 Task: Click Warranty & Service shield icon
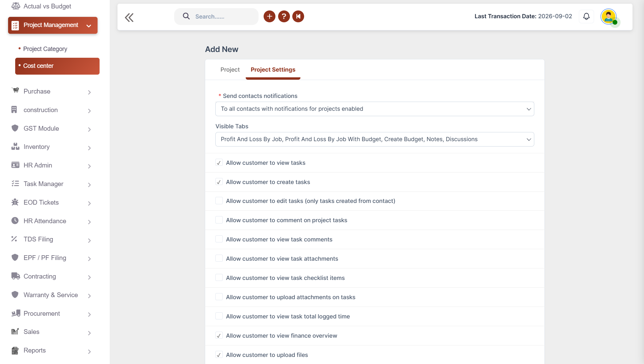tap(15, 294)
